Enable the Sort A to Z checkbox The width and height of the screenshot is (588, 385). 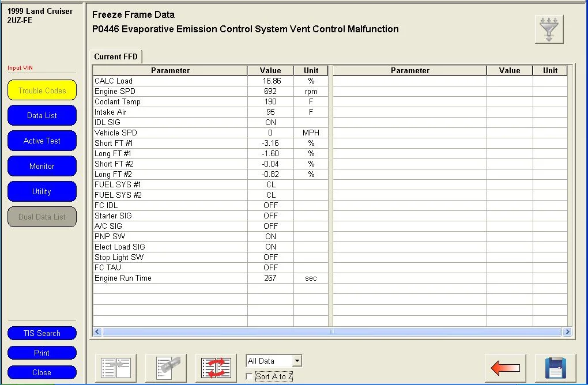coord(249,376)
